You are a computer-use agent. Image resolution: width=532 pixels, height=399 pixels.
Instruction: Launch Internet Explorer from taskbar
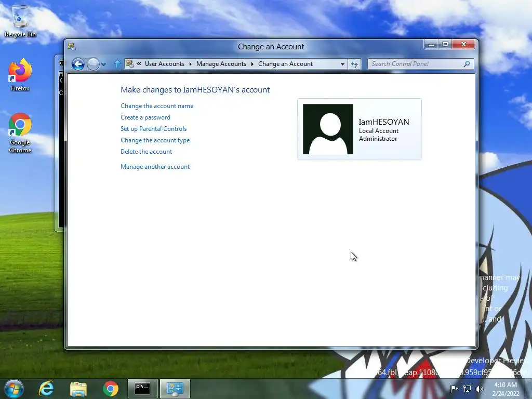coord(46,389)
